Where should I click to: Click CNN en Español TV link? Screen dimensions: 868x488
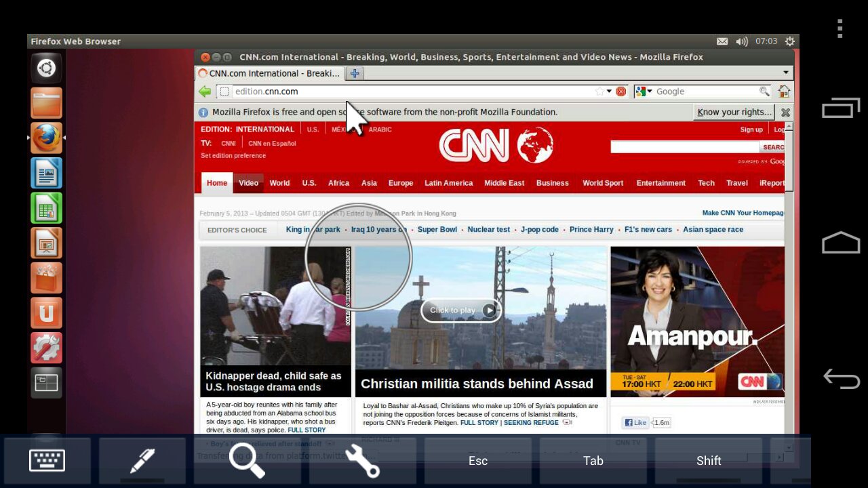(x=272, y=144)
